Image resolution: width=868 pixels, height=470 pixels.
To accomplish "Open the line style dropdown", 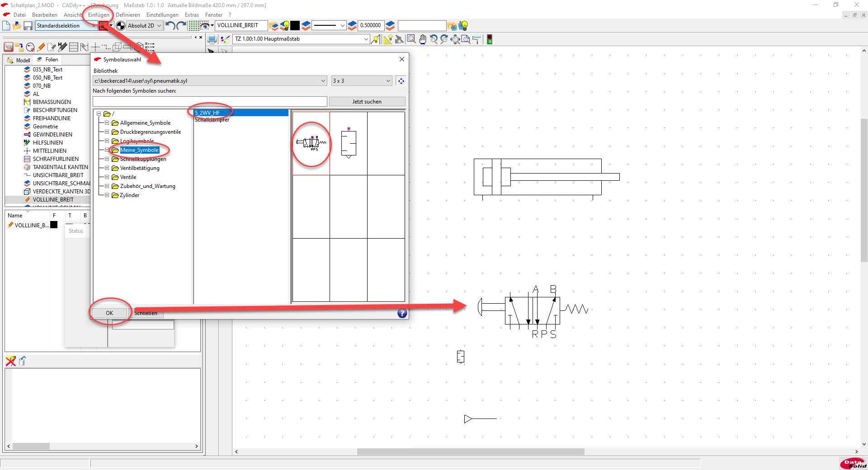I will click(x=329, y=26).
